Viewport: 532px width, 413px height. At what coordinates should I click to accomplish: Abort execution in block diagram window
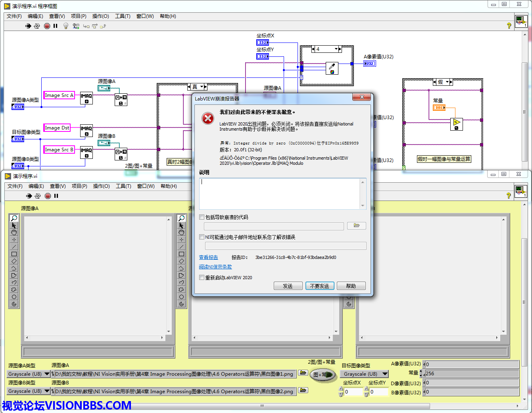pos(47,26)
